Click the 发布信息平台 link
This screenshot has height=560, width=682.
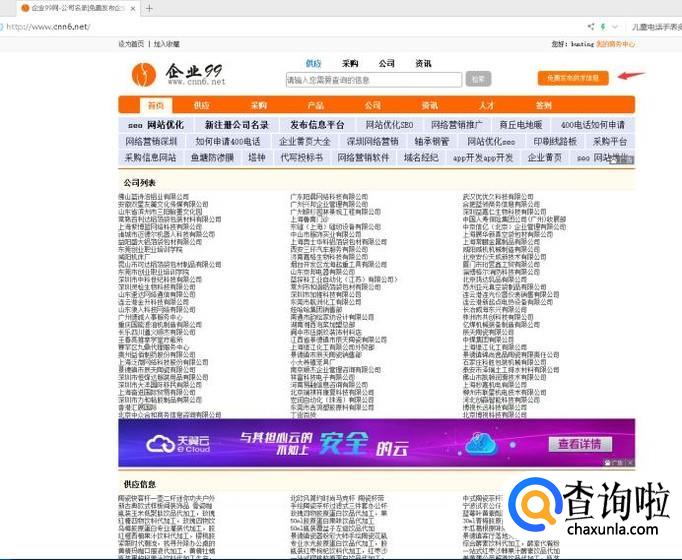(317, 125)
